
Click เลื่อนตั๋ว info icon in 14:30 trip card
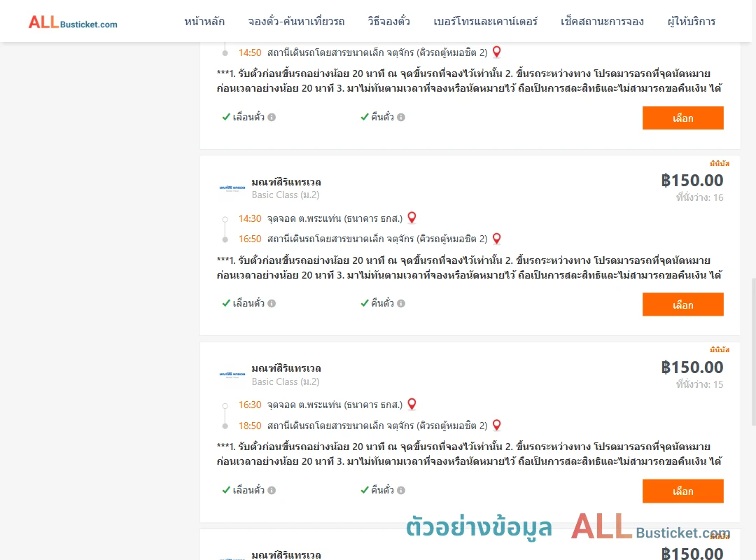tap(272, 303)
